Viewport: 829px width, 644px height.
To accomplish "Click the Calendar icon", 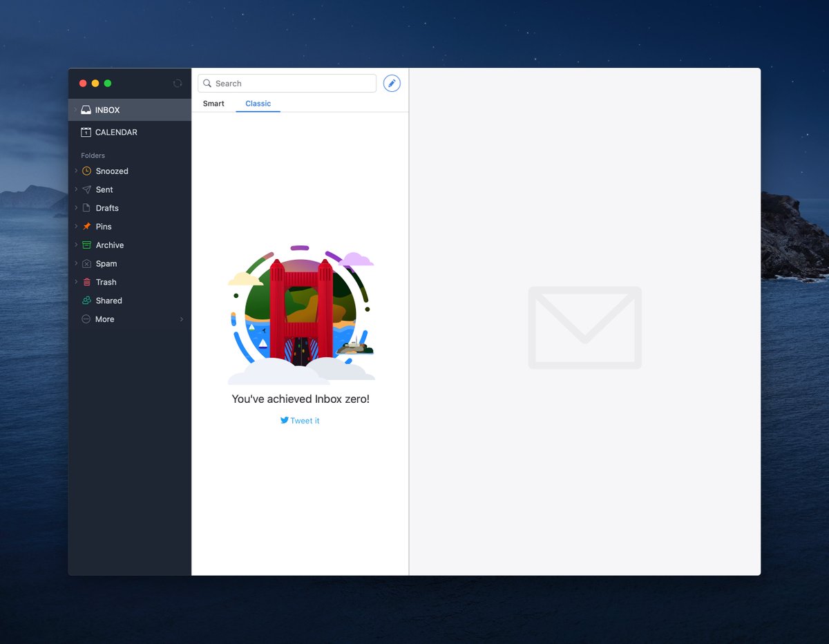I will [86, 132].
